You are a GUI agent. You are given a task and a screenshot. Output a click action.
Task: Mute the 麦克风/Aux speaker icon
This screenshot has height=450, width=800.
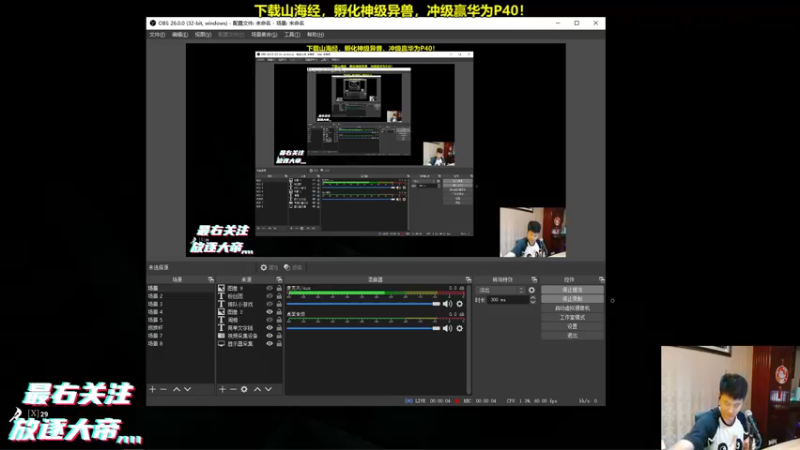(x=447, y=304)
